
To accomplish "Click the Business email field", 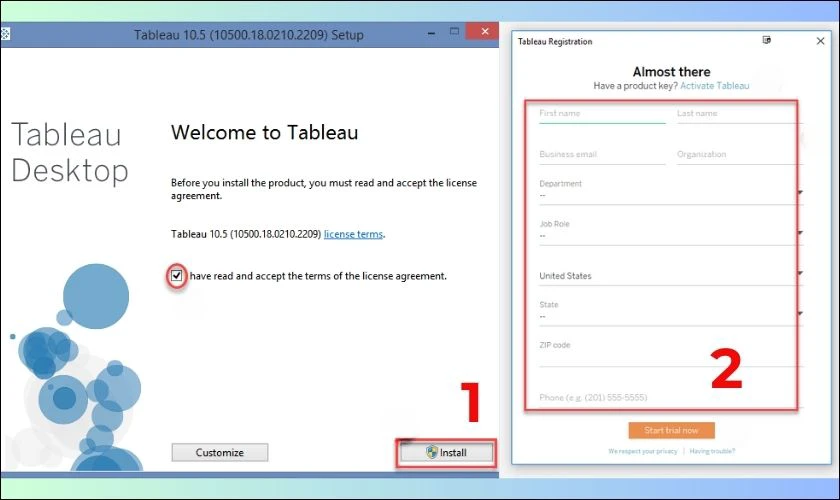I will [602, 155].
